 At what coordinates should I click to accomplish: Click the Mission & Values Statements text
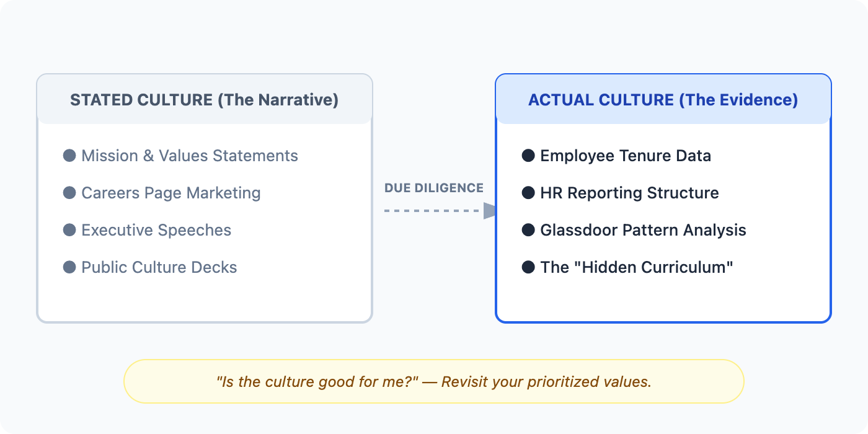[x=189, y=155]
